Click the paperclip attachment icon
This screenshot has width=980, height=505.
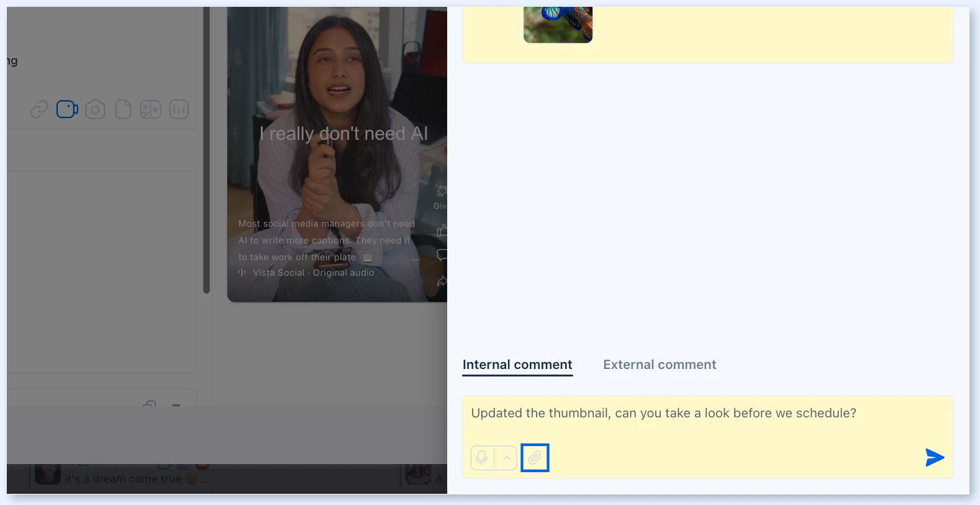(x=535, y=458)
